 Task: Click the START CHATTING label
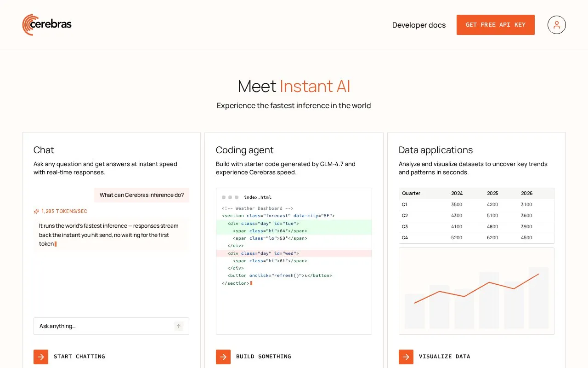(x=79, y=356)
